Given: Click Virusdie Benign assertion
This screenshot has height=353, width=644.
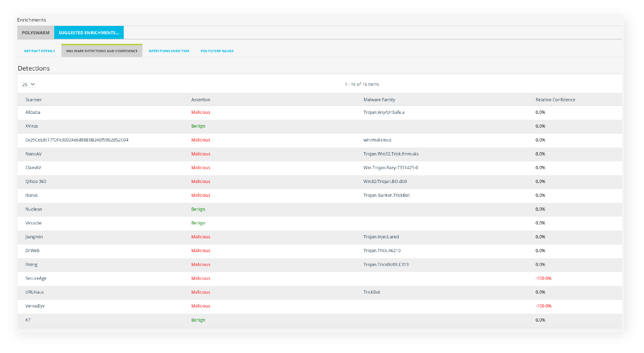Looking at the screenshot, I should point(198,223).
